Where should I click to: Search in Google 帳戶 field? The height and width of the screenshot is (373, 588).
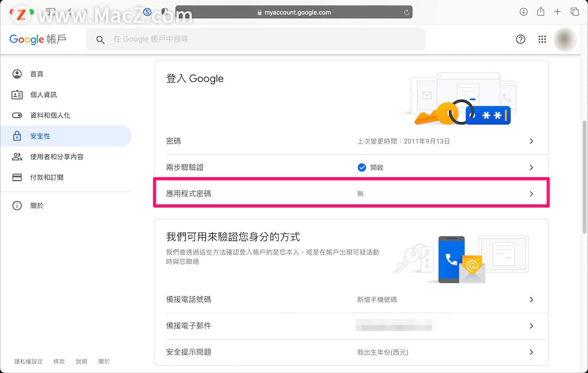click(256, 39)
